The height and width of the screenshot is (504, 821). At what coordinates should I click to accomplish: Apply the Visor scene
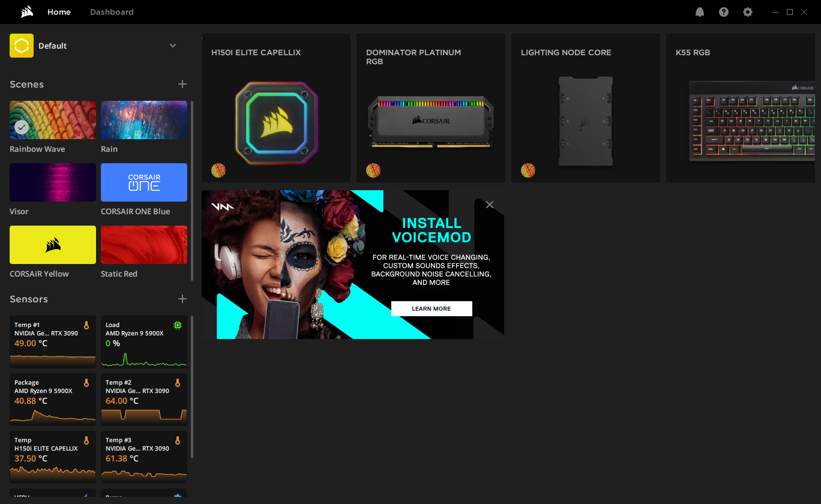(x=53, y=182)
